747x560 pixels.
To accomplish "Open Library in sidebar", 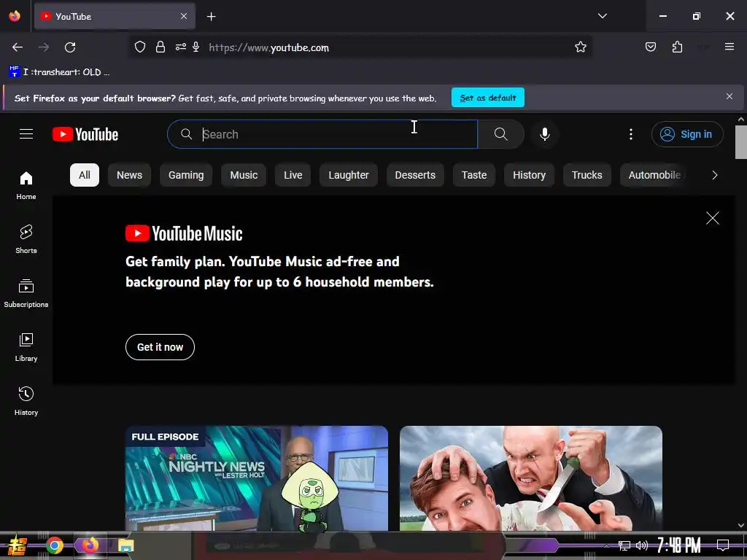I will [26, 348].
